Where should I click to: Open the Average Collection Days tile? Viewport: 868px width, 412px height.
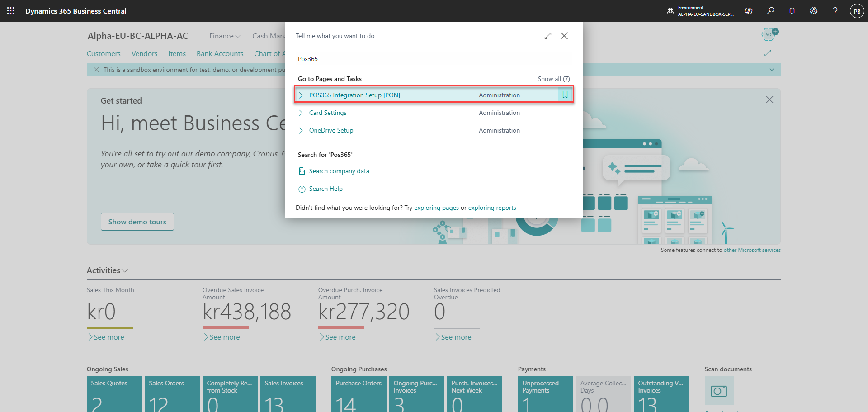(x=604, y=394)
